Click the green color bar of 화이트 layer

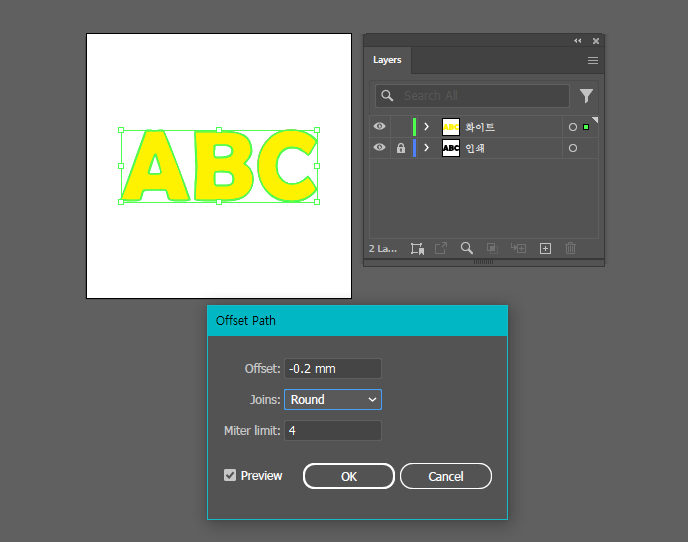414,127
